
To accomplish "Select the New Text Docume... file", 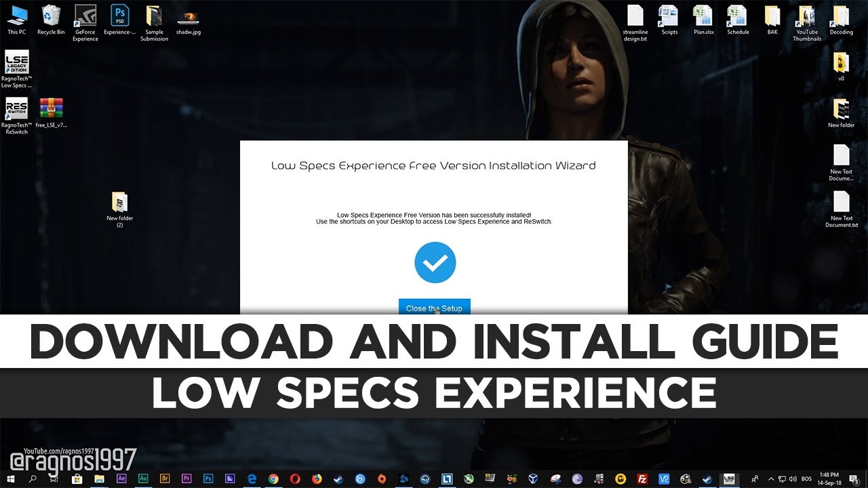I will pyautogui.click(x=842, y=163).
